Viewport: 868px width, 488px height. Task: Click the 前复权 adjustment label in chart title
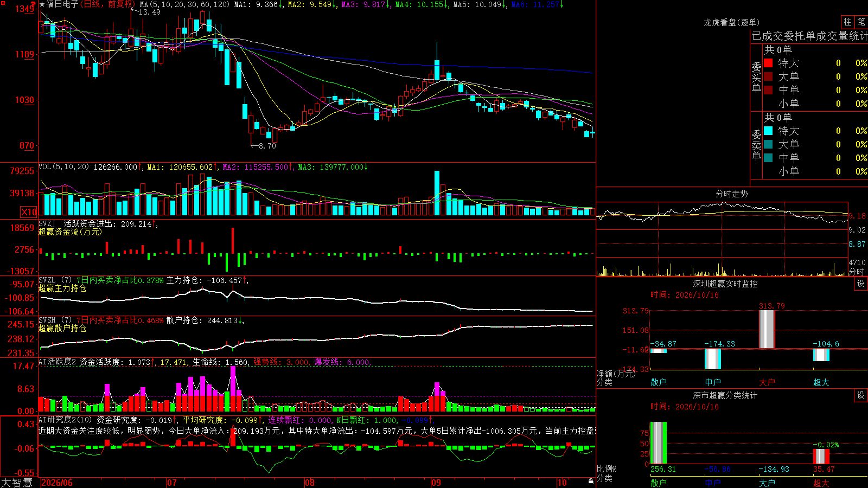point(120,4)
